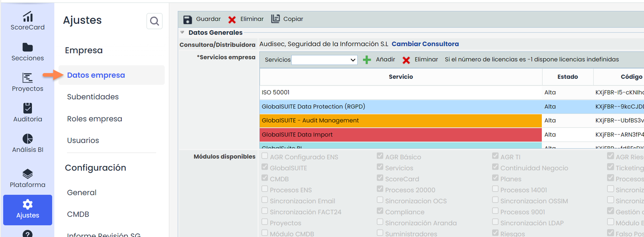The height and width of the screenshot is (237, 644).
Task: Select Roles empresa menu item
Action: 94,119
